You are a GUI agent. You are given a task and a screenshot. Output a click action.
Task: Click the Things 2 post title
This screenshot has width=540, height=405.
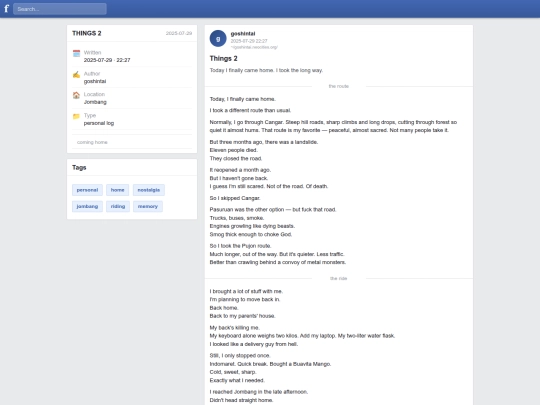click(224, 59)
